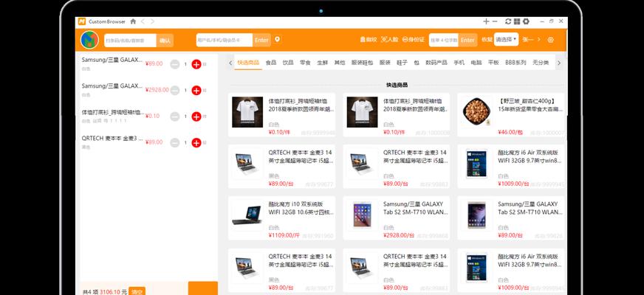This screenshot has width=644, height=295.
Task: Focus the member username/phone input field
Action: (225, 40)
